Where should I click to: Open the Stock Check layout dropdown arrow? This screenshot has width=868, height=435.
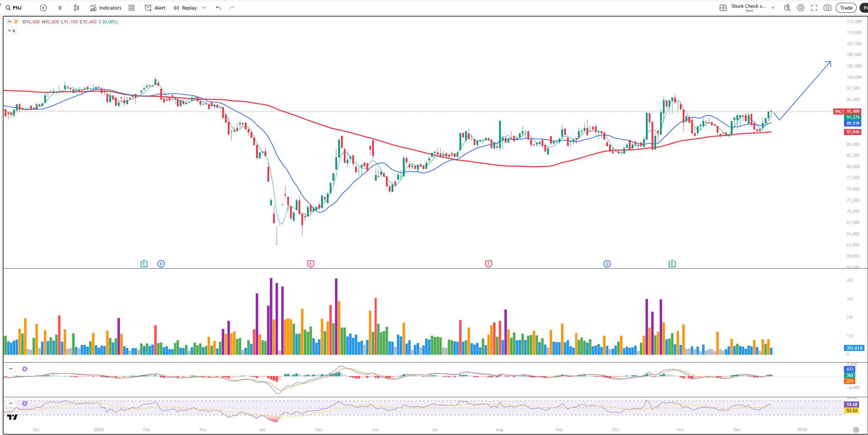773,8
